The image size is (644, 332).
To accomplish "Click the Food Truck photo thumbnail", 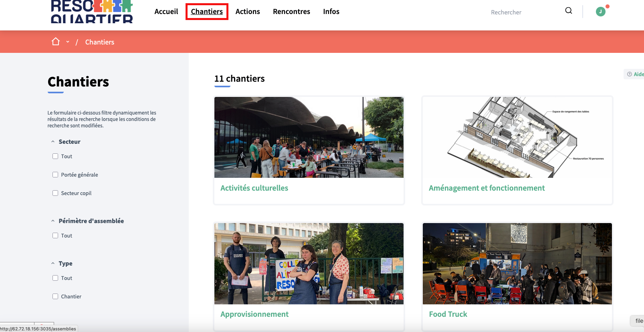I will pos(517,264).
